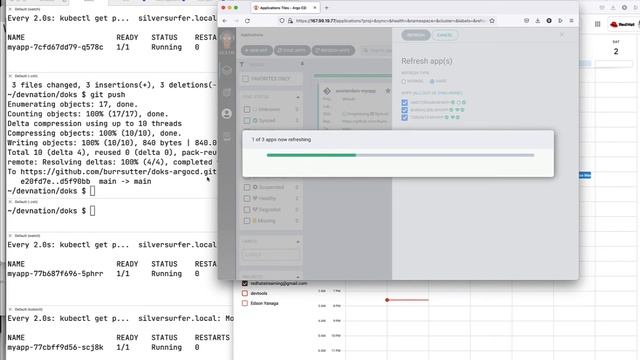Screen dimensions: 640x360
Task: Click pod name myapp-77b687f696-5phrr
Action: (55, 273)
